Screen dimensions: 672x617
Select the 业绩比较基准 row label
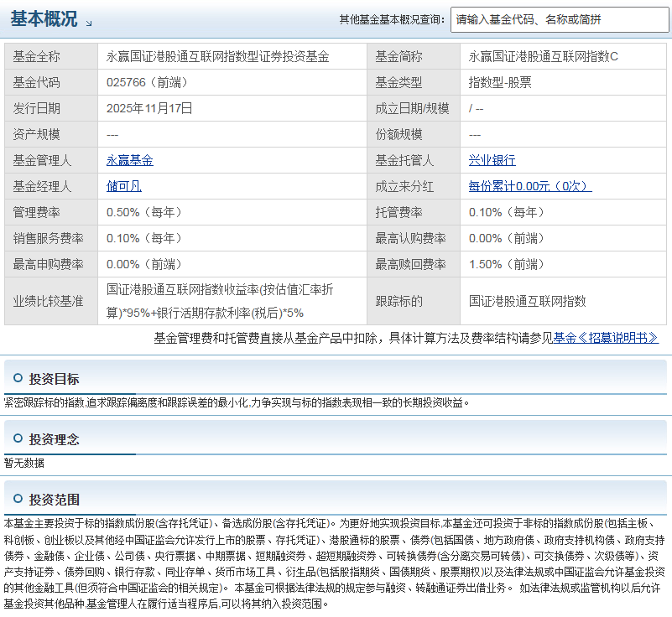pyautogui.click(x=48, y=302)
